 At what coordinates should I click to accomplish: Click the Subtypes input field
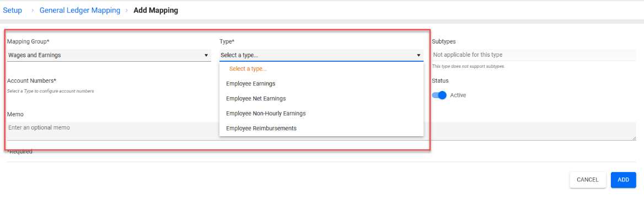(x=534, y=55)
